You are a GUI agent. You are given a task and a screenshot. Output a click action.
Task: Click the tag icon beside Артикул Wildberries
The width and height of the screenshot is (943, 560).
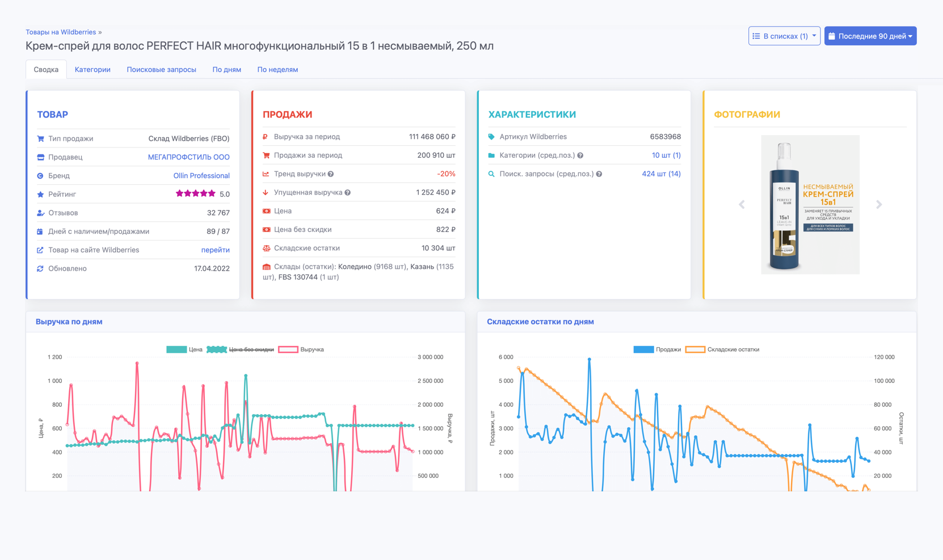pos(491,137)
